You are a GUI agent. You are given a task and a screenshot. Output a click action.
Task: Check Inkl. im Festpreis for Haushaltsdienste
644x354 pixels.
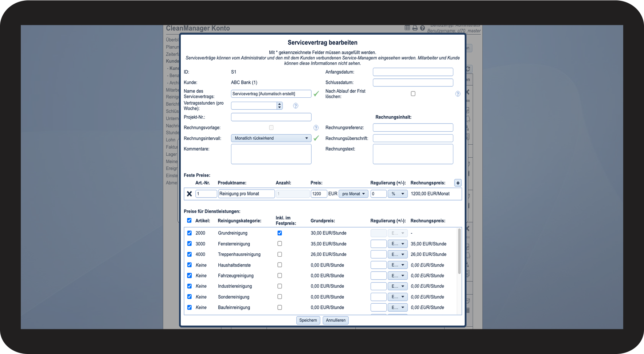coord(280,265)
